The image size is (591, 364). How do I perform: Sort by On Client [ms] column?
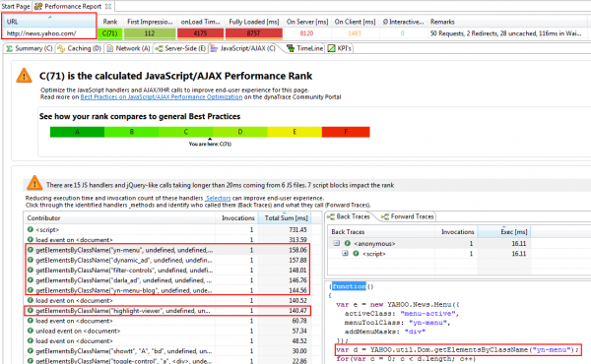point(355,22)
